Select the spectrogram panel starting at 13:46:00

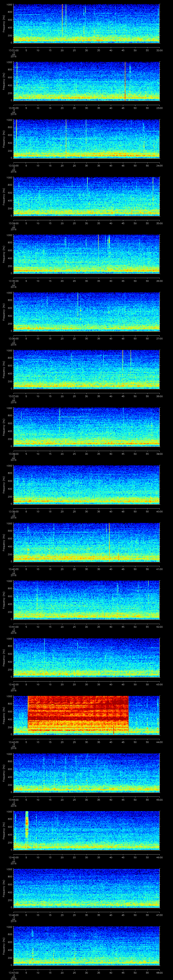(86, 888)
